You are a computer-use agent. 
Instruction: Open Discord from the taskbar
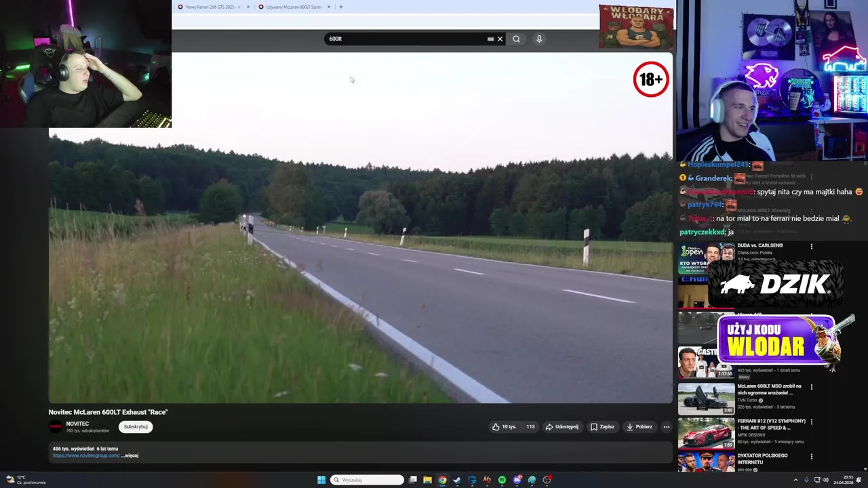point(517,480)
